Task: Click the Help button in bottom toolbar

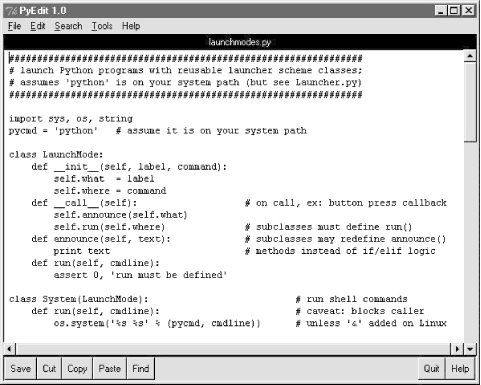Action: tap(460, 368)
